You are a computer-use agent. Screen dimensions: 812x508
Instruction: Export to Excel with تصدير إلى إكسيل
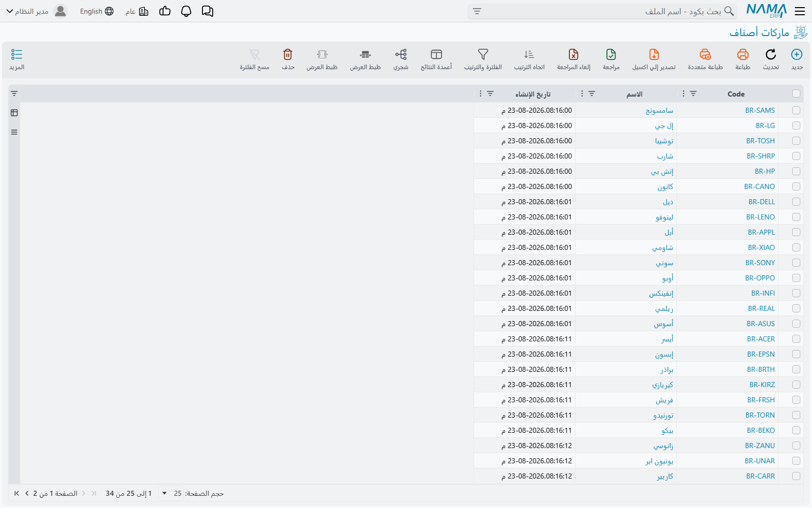pos(654,59)
